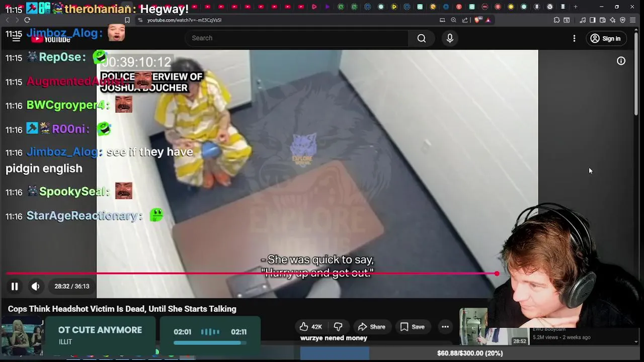Start voice search with the microphone

450,38
